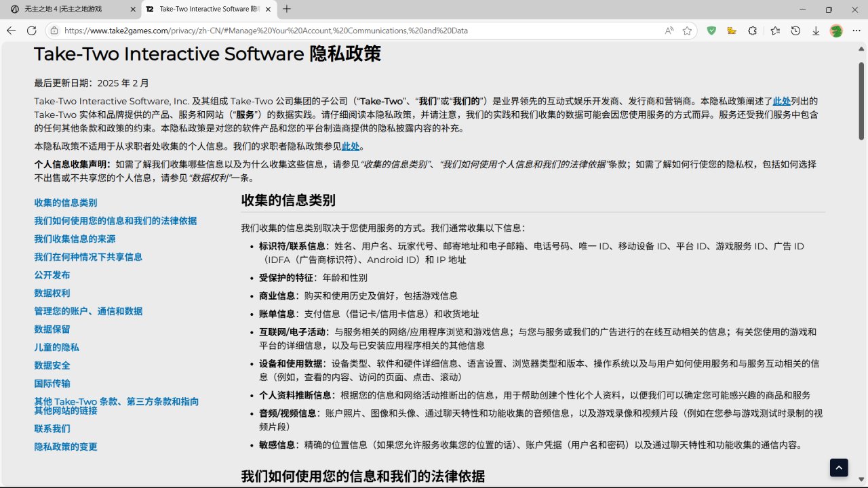Viewport: 868px width, 488px height.
Task: Click the 此处 link after 本隐私政策阐述了
Action: click(782, 101)
